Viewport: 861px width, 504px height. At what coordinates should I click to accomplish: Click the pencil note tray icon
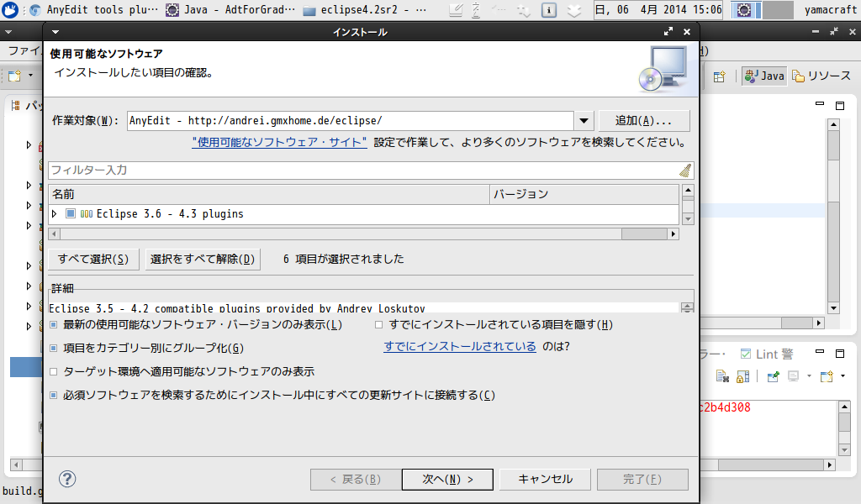pos(455,10)
